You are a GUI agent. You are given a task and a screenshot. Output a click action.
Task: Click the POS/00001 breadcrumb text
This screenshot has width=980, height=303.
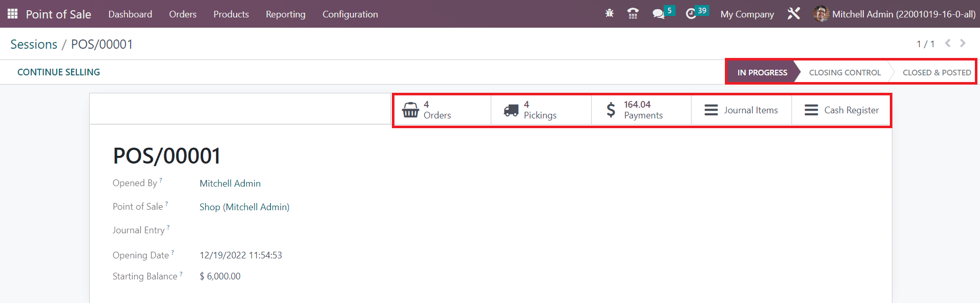point(102,44)
